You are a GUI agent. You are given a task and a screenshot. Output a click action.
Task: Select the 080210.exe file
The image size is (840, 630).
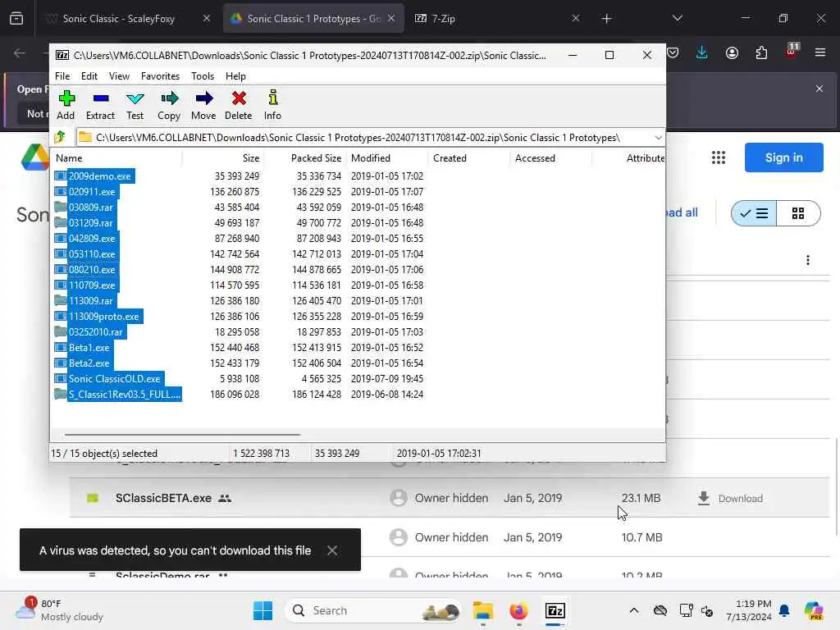tap(92, 269)
